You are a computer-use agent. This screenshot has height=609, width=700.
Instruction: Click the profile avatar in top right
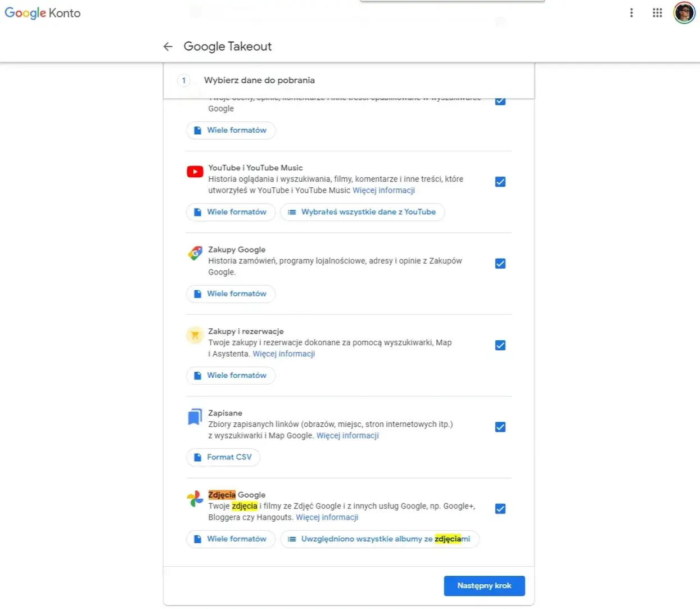coord(684,12)
